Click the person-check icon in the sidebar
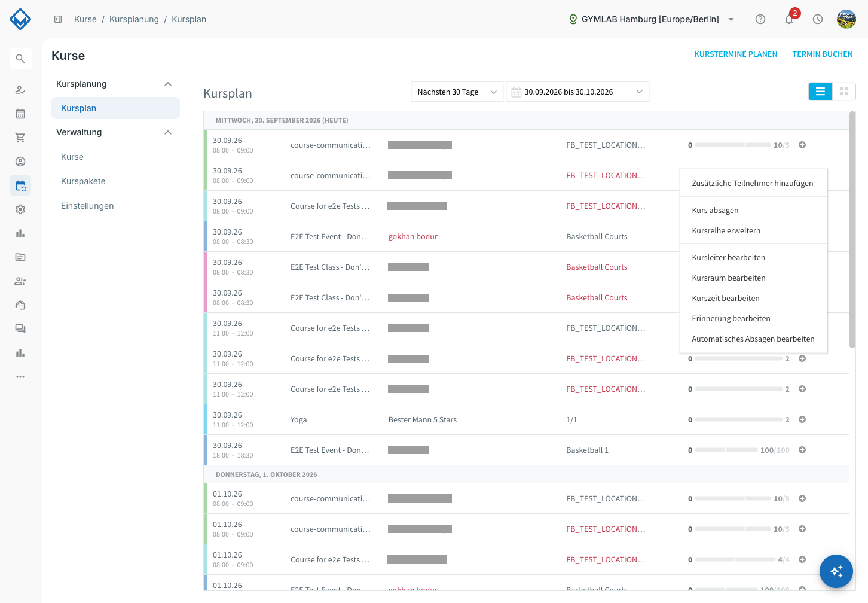Viewport: 868px width, 603px height. pyautogui.click(x=20, y=90)
